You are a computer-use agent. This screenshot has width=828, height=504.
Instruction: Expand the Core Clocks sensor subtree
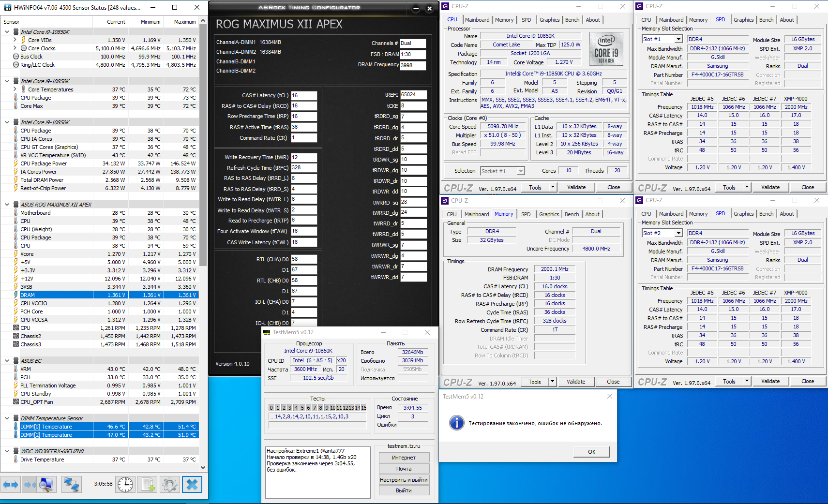(x=15, y=48)
